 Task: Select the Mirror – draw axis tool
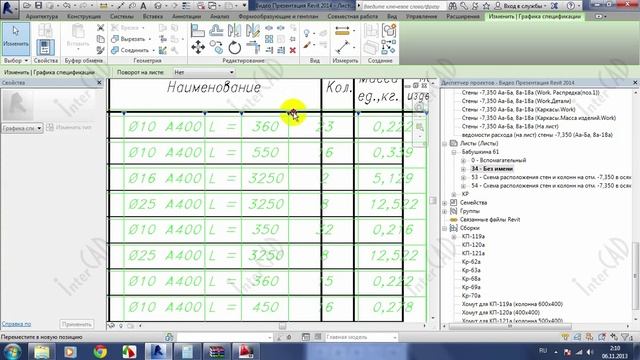tap(253, 31)
